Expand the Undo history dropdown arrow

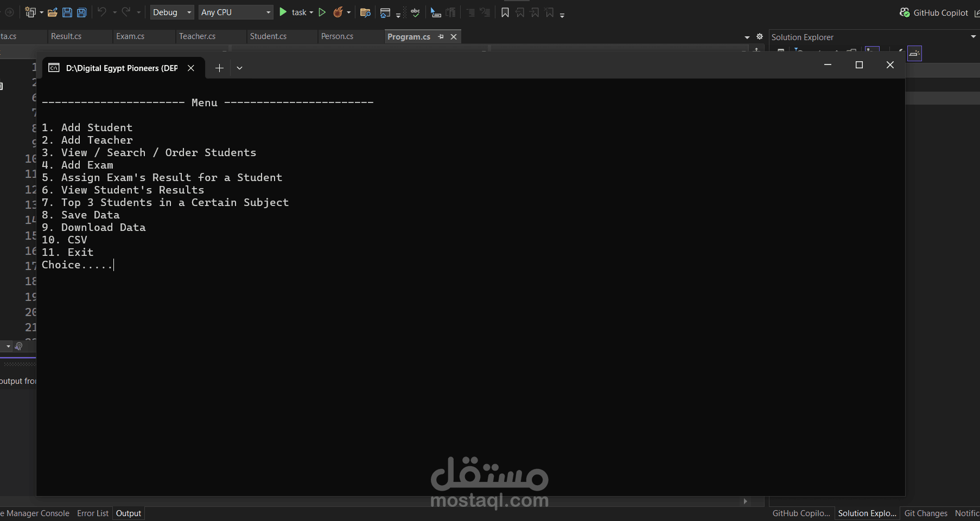coord(114,12)
